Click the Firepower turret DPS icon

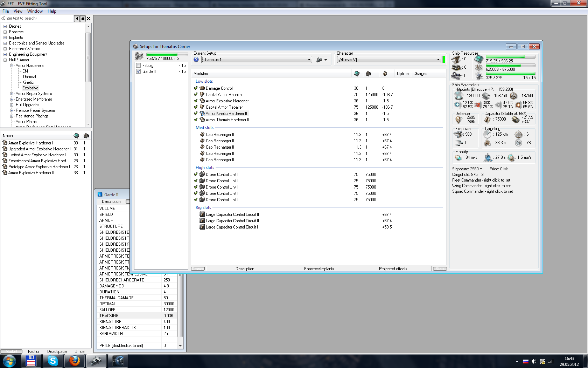pos(458,134)
